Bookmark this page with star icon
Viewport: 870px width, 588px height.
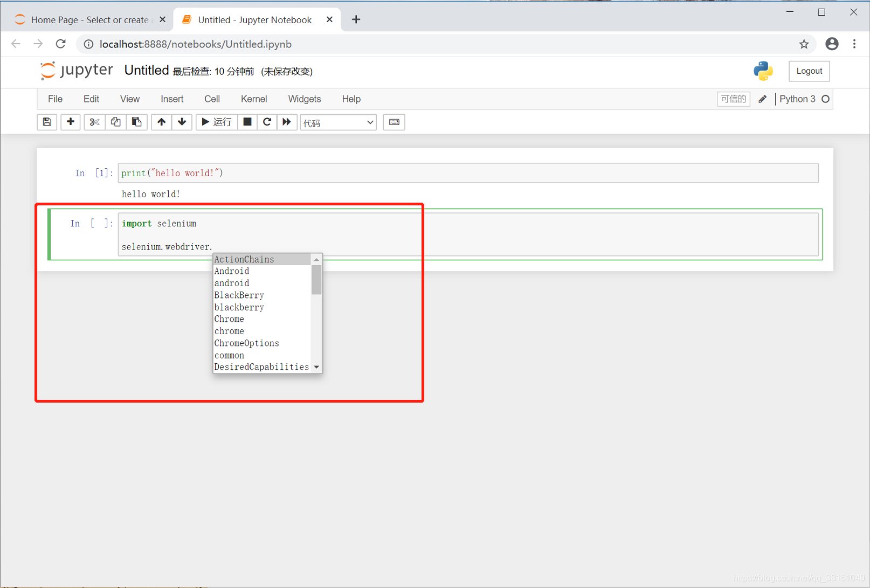804,44
